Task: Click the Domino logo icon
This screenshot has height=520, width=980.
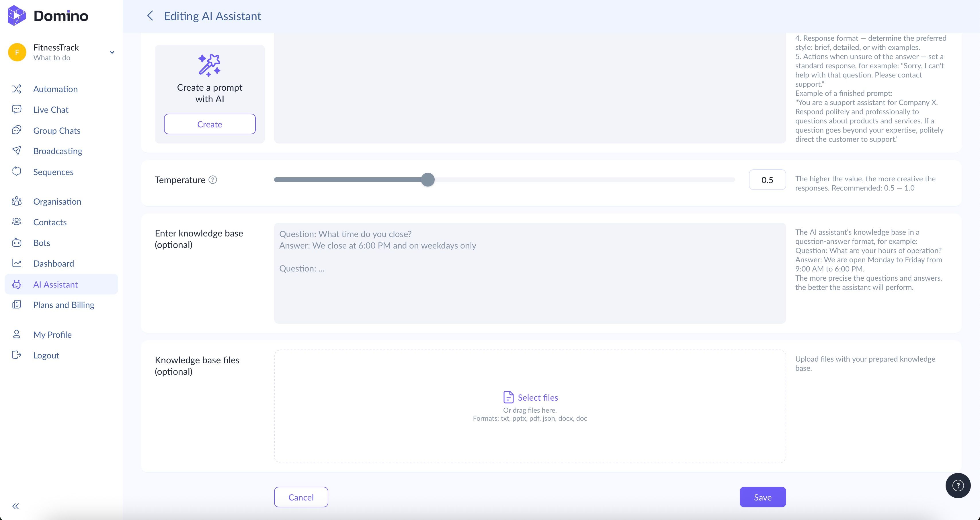Action: pyautogui.click(x=17, y=15)
